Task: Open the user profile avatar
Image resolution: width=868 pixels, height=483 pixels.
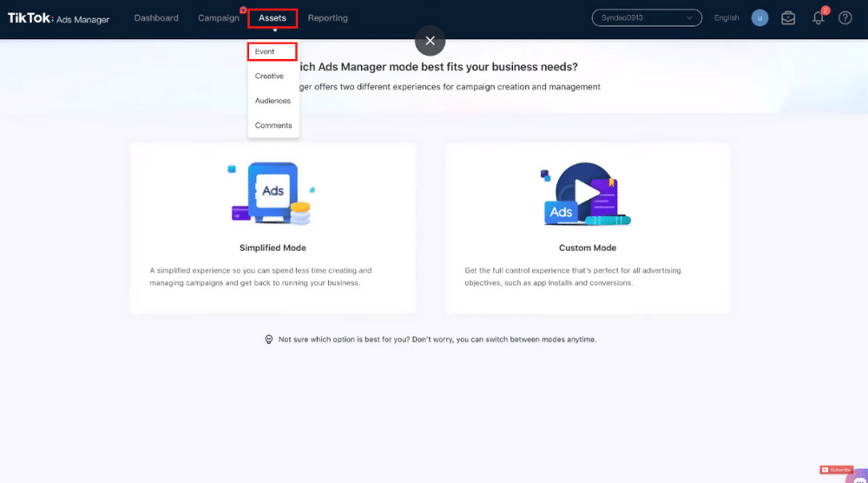Action: 759,17
